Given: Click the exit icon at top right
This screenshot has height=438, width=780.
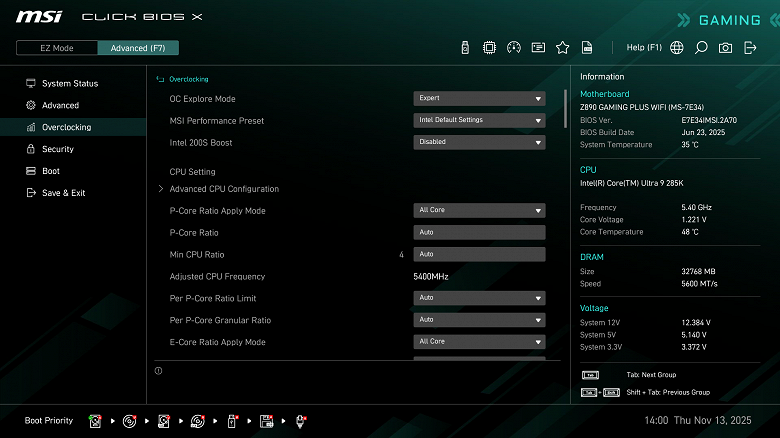Looking at the screenshot, I should 750,47.
